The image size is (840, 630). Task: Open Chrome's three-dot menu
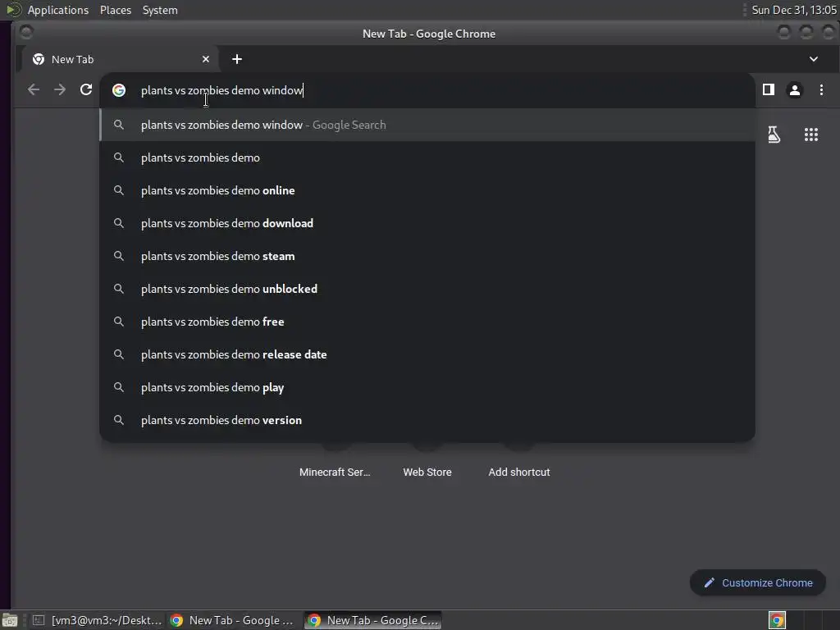821,89
